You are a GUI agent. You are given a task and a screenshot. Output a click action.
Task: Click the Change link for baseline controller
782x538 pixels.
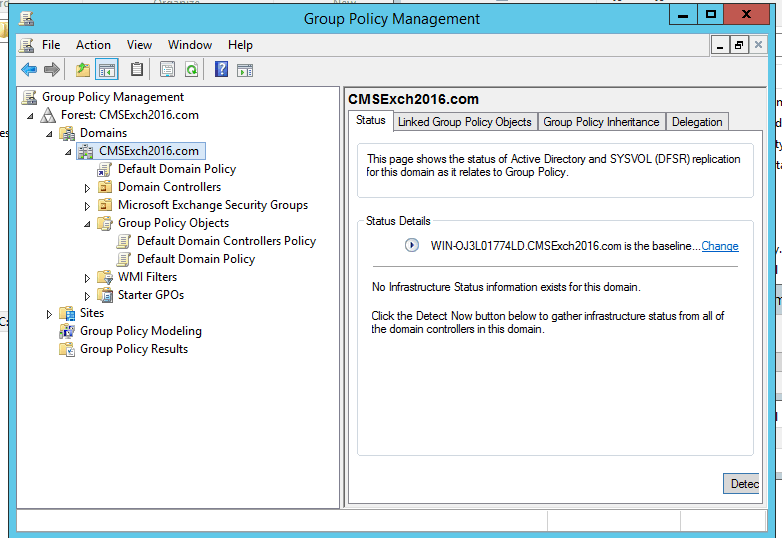point(720,246)
